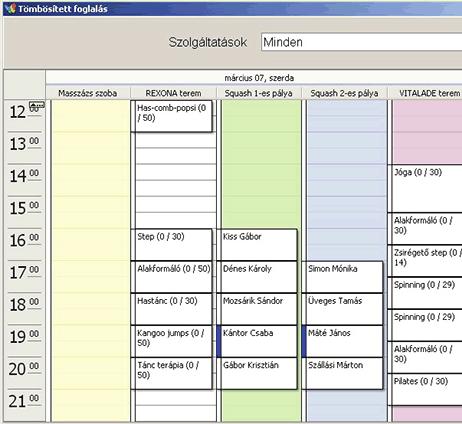Click the app icon in the title bar
Image resolution: width=462 pixels, height=424 pixels.
point(10,8)
